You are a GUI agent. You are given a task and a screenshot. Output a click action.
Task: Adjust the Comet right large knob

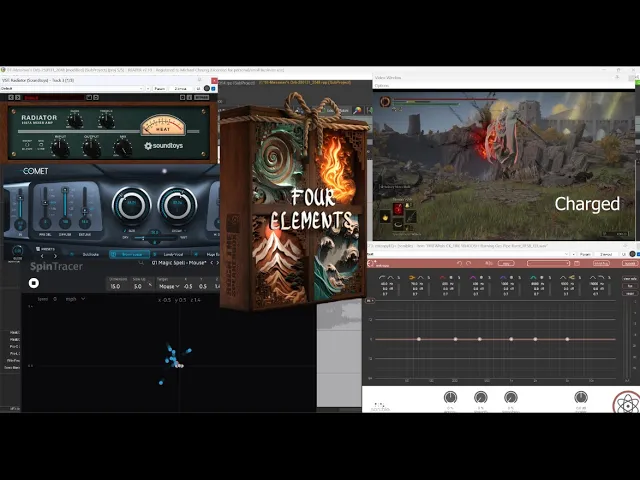pos(177,204)
